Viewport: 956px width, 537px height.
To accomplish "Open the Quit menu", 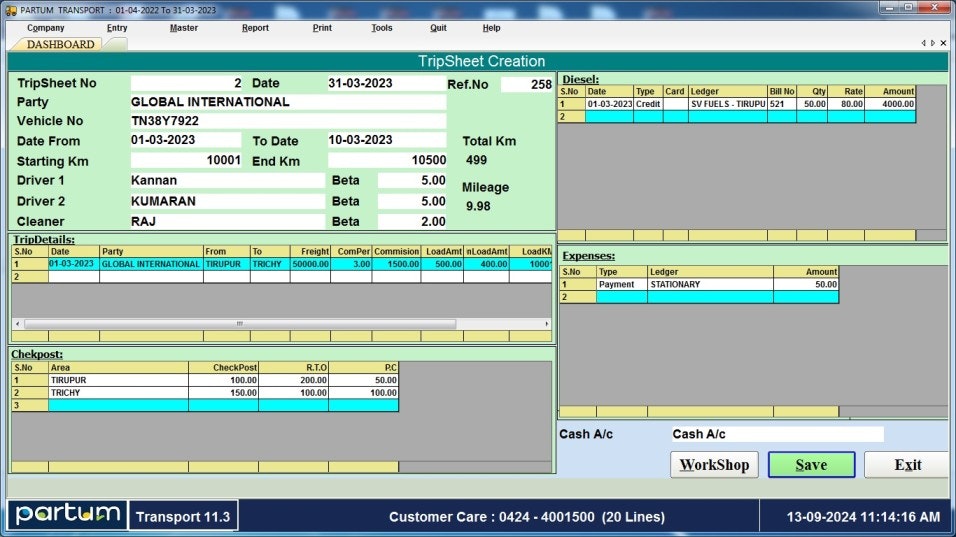I will tap(438, 28).
